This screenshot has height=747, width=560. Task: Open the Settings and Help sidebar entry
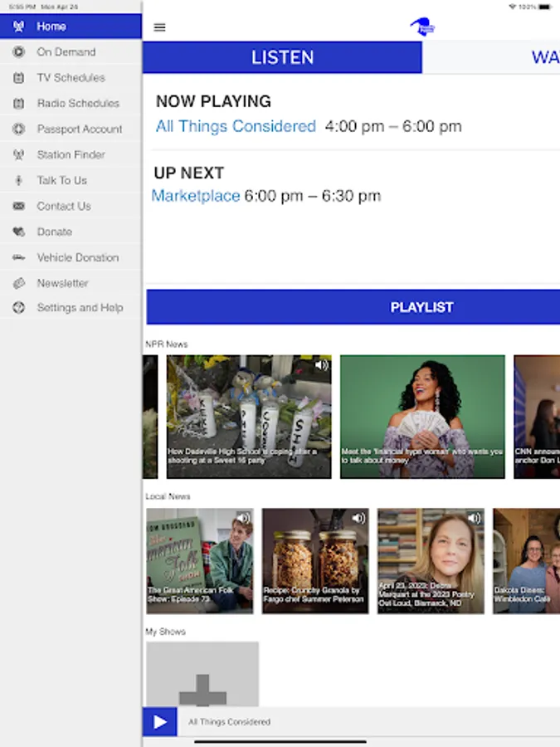pyautogui.click(x=71, y=308)
